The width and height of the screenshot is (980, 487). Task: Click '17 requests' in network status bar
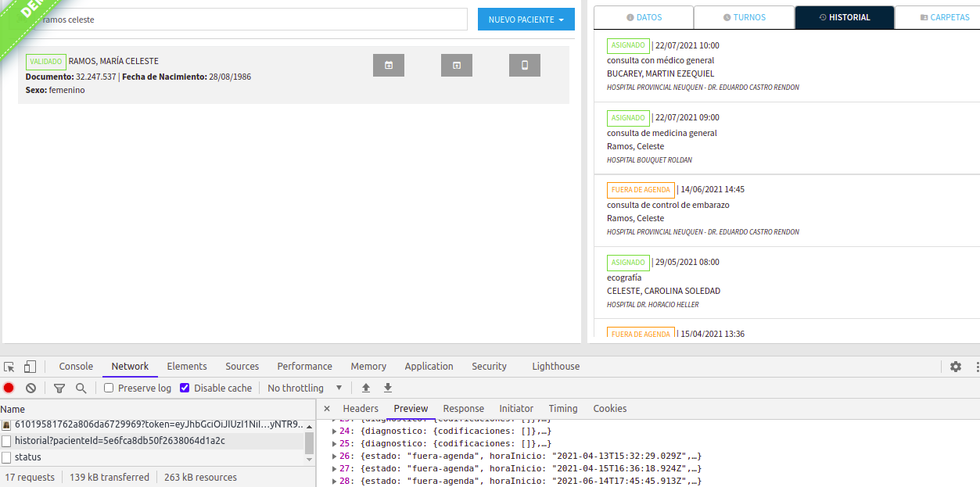point(30,478)
